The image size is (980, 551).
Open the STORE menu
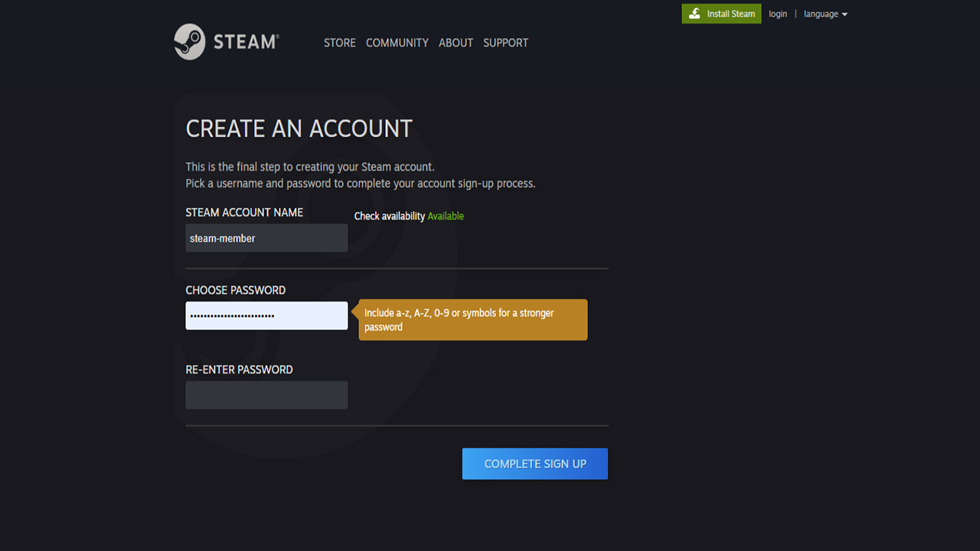pos(339,43)
